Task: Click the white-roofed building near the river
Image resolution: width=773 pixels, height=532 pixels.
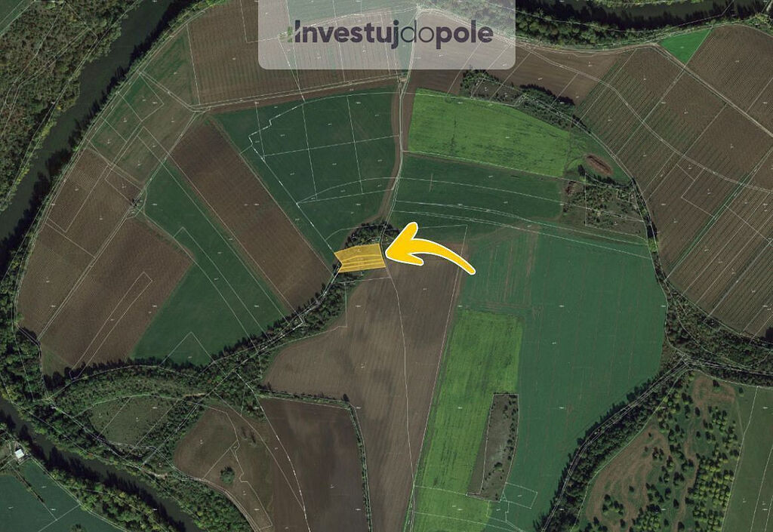Action: click(x=19, y=454)
